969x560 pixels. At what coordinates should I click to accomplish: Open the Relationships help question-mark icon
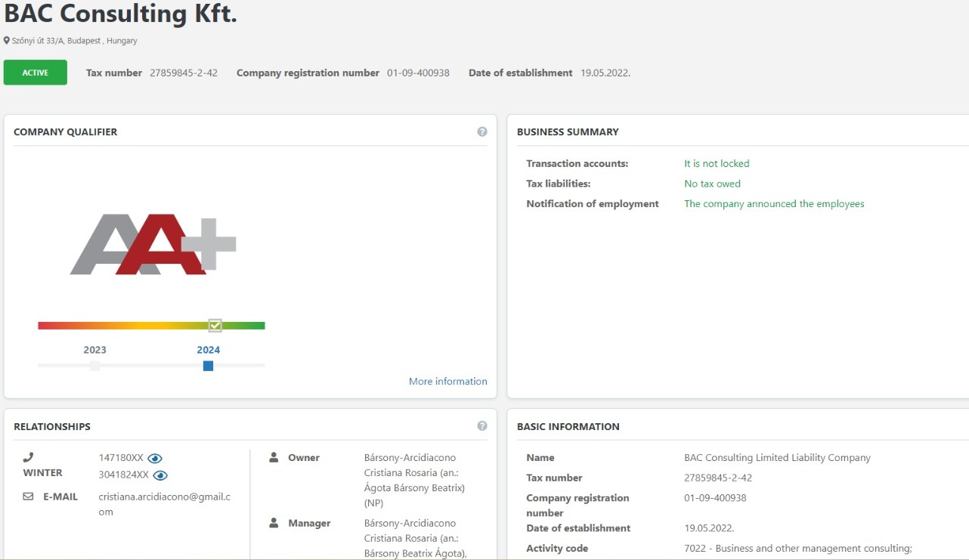click(482, 426)
